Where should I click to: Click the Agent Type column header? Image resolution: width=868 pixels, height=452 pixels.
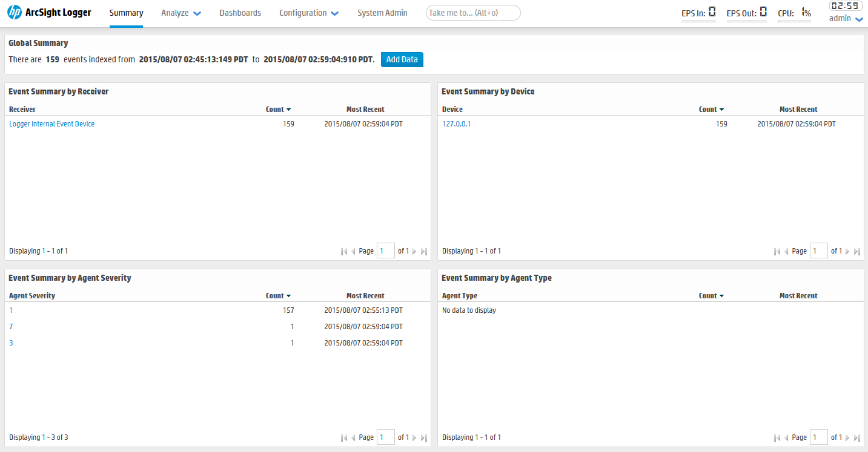460,296
